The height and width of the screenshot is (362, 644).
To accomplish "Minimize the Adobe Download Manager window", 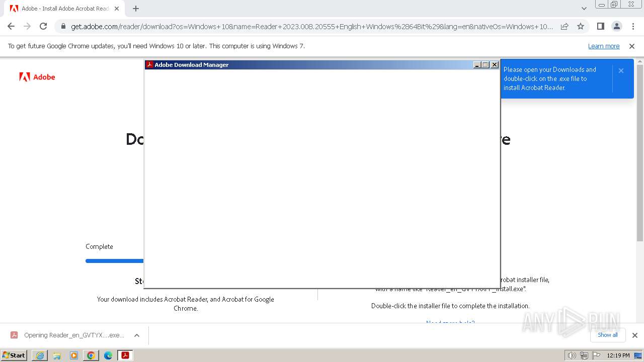I will tap(477, 65).
